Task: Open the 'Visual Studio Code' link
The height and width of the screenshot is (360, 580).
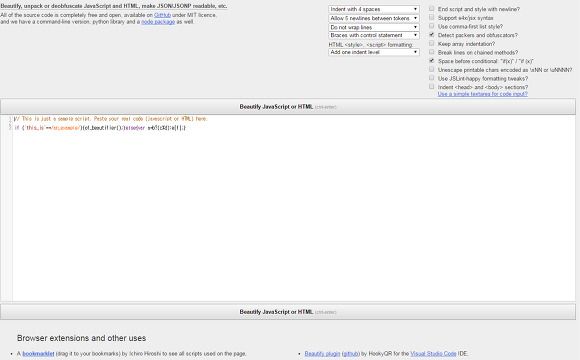Action: pos(433,354)
